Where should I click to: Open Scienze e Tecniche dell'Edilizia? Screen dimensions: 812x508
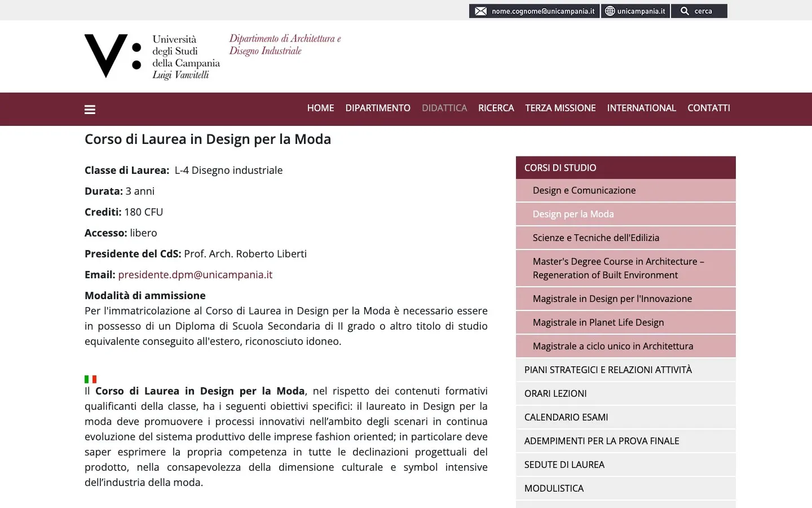(626, 238)
